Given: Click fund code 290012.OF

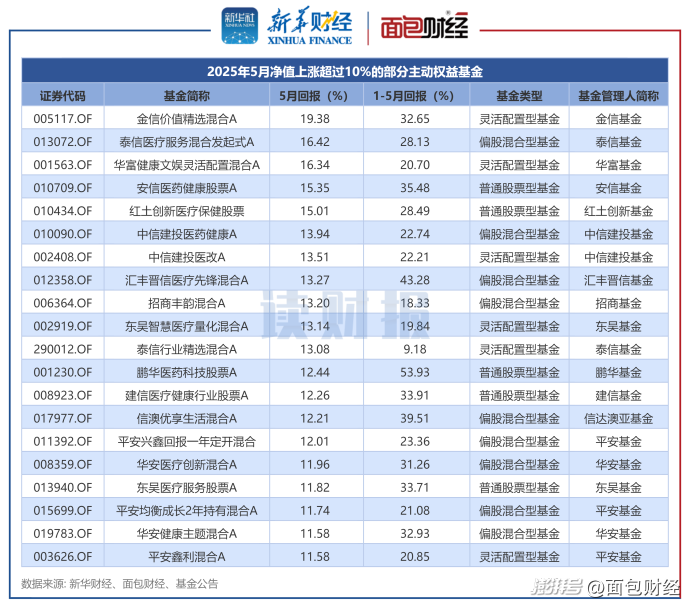Looking at the screenshot, I should [x=63, y=349].
